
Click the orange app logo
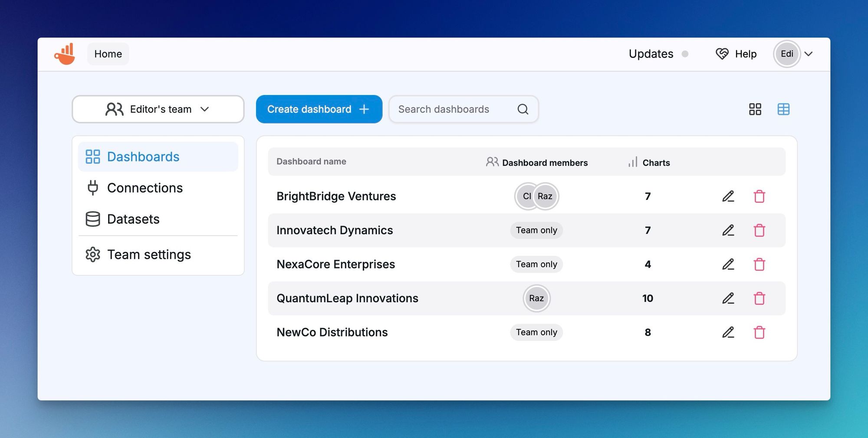coord(64,53)
